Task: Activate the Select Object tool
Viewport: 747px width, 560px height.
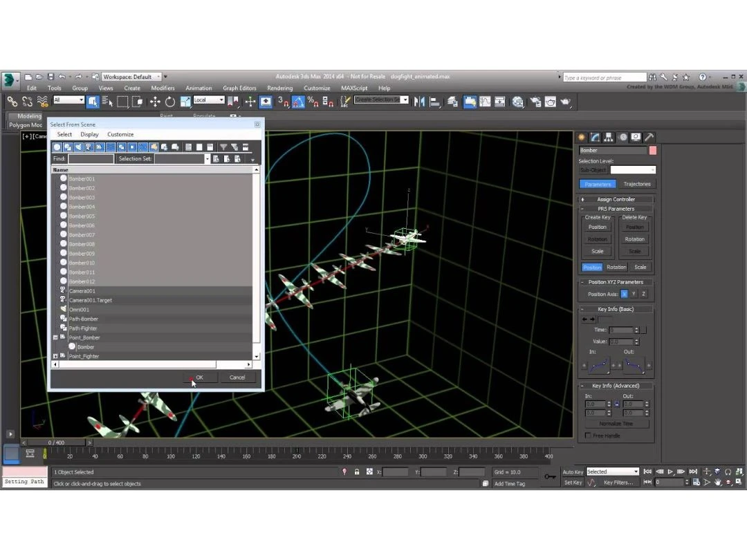Action: 93,102
